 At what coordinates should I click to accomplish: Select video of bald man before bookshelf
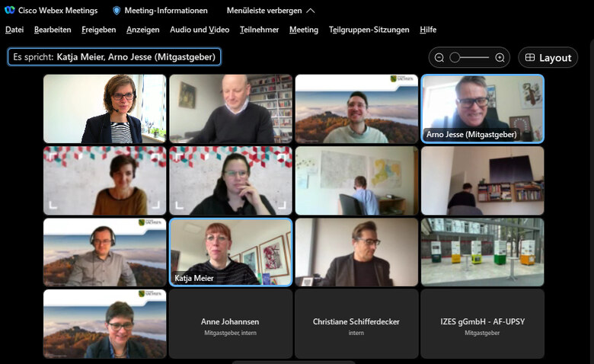click(x=231, y=109)
